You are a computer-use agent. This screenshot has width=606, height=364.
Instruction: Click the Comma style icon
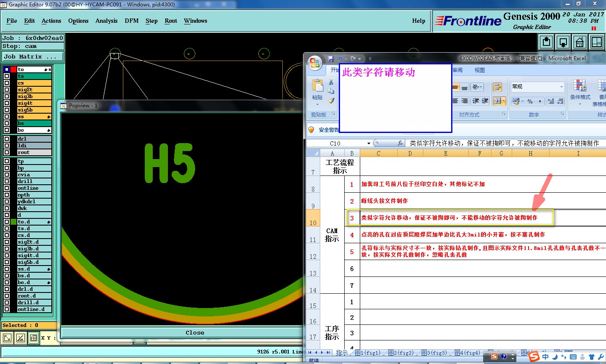[x=540, y=101]
